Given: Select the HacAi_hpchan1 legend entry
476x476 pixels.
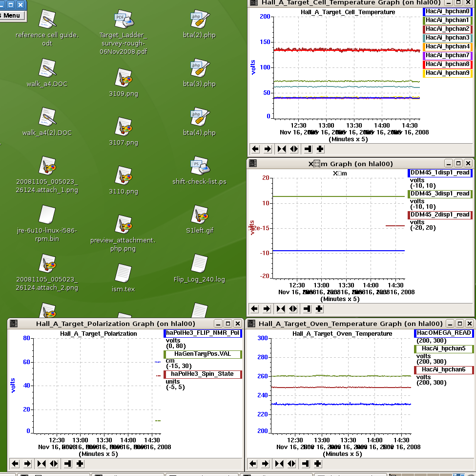Looking at the screenshot, I should (x=448, y=21).
